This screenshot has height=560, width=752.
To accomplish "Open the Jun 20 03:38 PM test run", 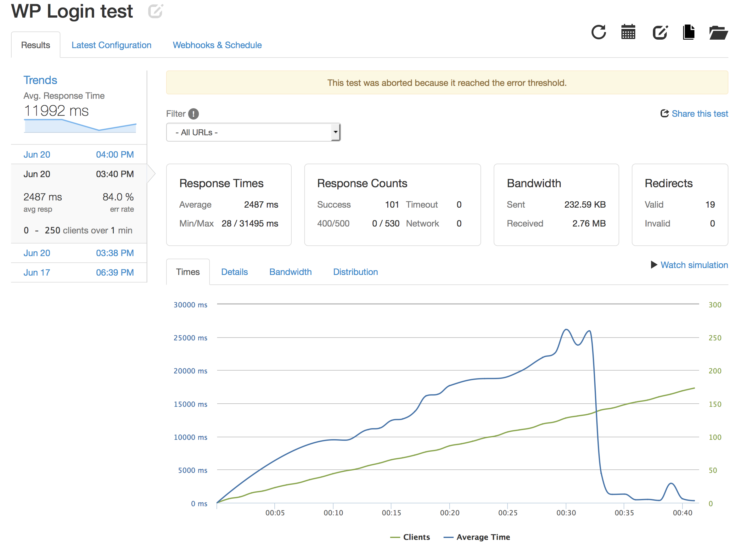I will pos(79,253).
